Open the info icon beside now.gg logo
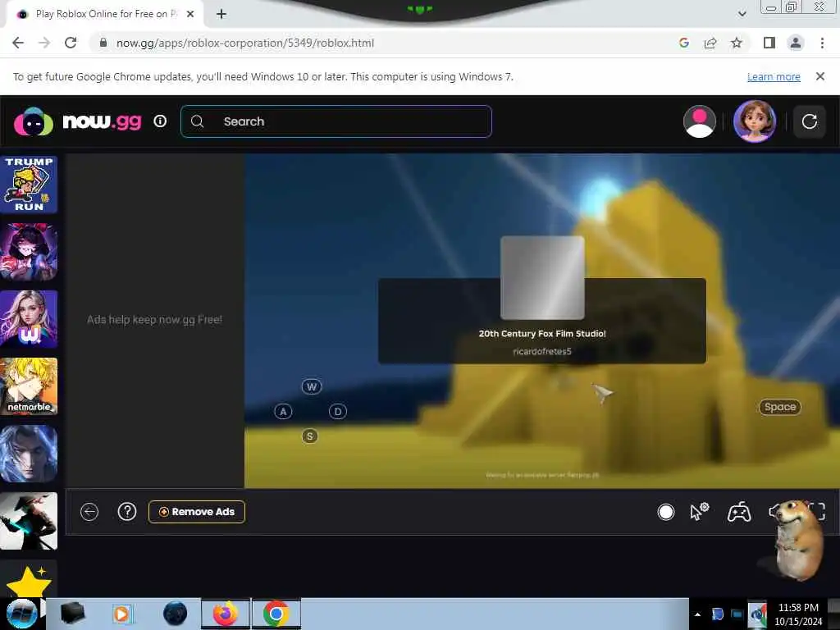Screen dimensions: 840x630 (160, 121)
